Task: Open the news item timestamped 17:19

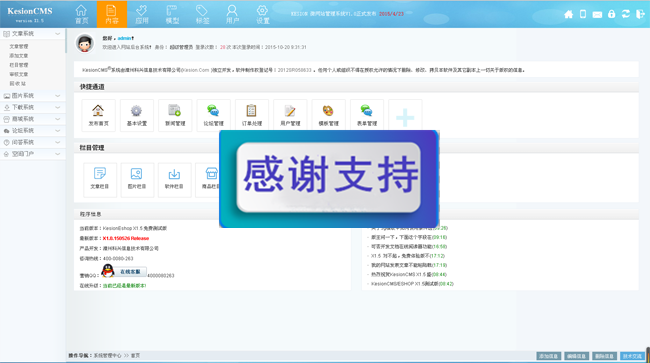Action: (409, 265)
